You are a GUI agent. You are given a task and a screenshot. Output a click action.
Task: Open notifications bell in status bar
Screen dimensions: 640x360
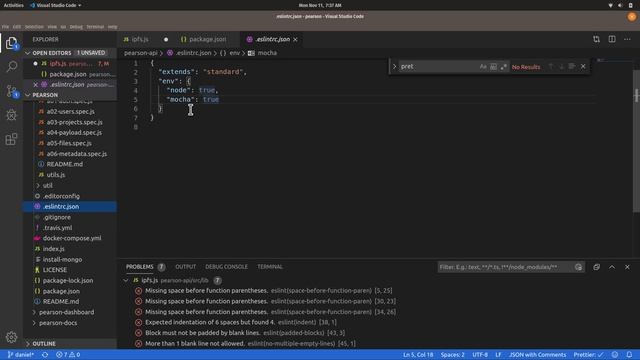629,355
